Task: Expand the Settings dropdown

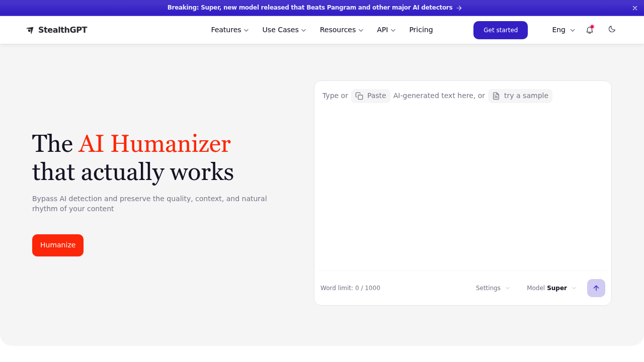Action: point(493,288)
